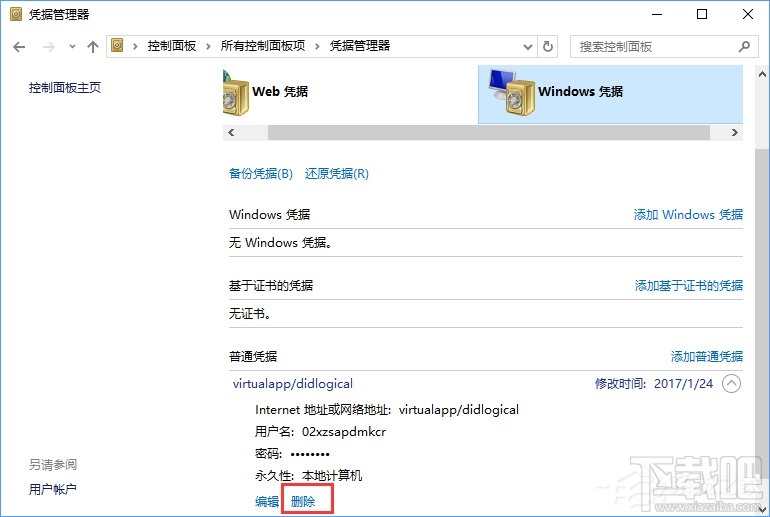Open 用户帐户 link under 另请参阅
The width and height of the screenshot is (770, 517).
(x=53, y=490)
